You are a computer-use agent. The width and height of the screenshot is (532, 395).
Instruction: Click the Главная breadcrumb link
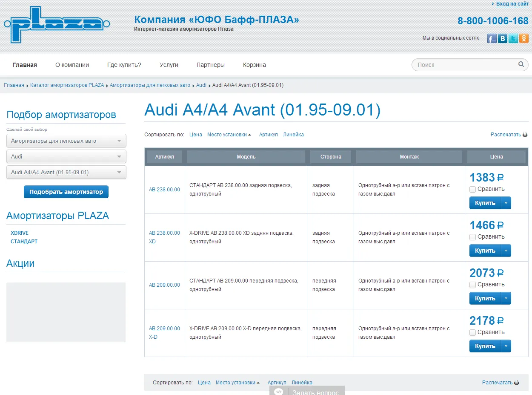pos(14,85)
